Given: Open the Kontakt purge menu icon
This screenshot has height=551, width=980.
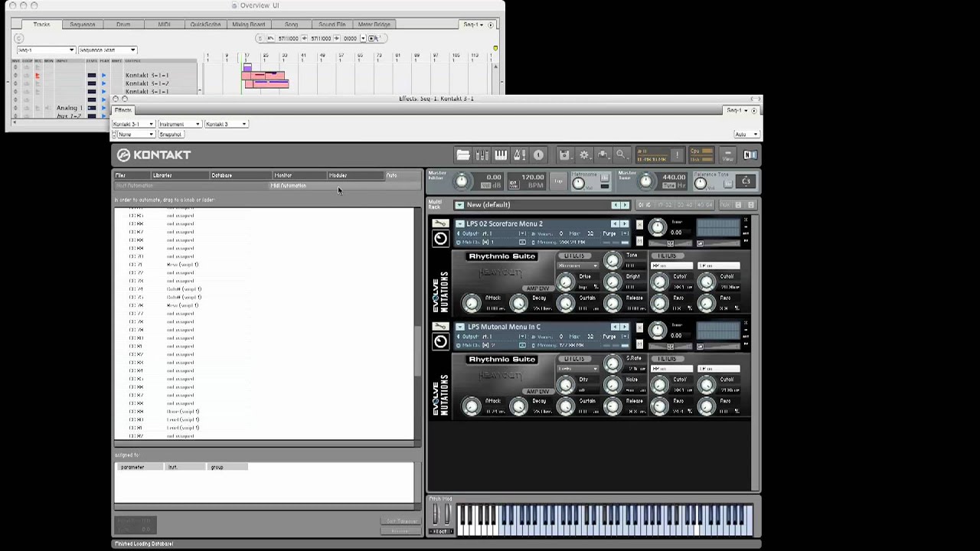Looking at the screenshot, I should (x=603, y=155).
